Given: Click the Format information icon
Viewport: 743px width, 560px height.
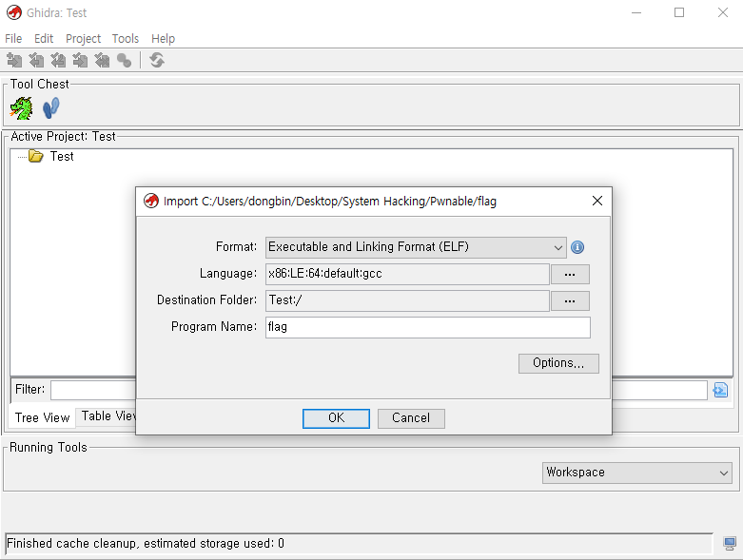Looking at the screenshot, I should [x=577, y=247].
